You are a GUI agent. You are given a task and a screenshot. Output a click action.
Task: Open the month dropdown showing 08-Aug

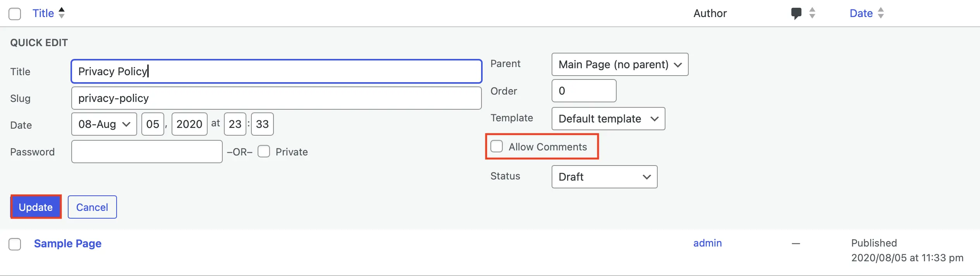point(103,124)
